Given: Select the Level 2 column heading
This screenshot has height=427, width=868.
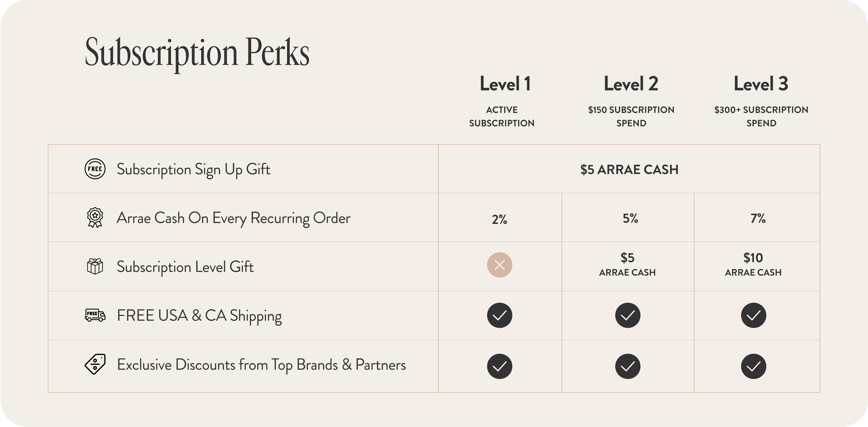Looking at the screenshot, I should click(631, 84).
